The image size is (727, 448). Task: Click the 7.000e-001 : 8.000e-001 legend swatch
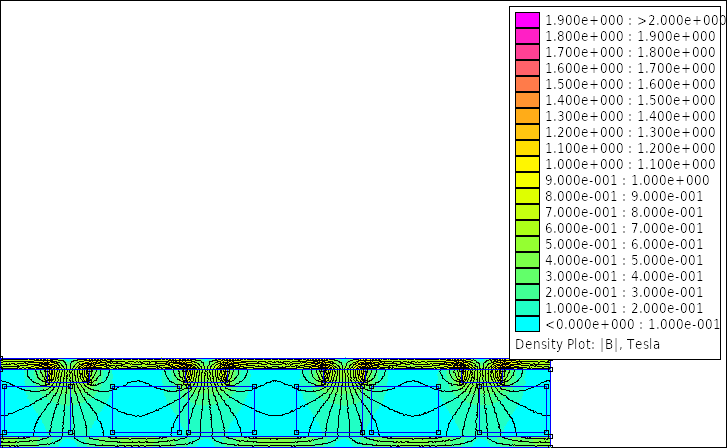tap(527, 212)
